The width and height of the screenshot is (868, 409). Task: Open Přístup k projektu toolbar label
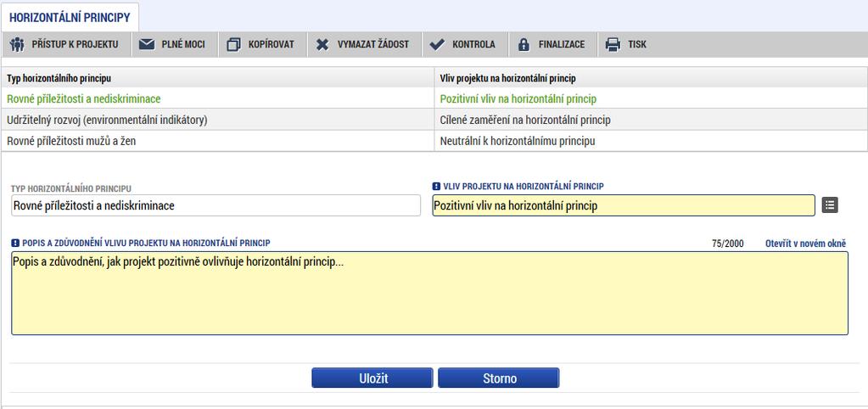[75, 45]
